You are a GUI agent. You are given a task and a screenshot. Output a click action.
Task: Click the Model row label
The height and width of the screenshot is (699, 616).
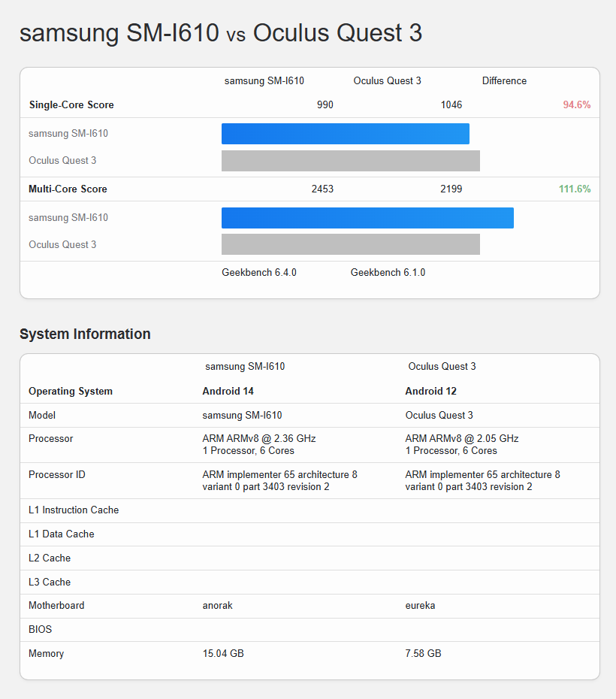tap(42, 415)
